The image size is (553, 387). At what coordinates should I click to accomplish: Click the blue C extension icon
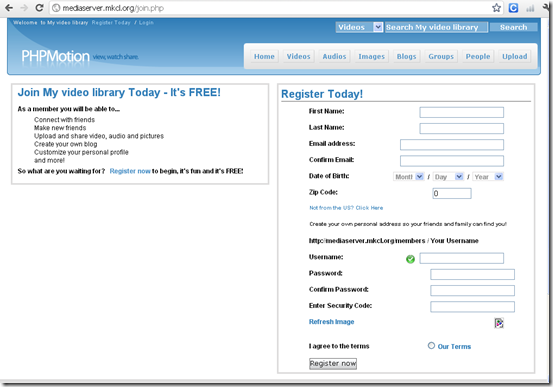coord(513,8)
